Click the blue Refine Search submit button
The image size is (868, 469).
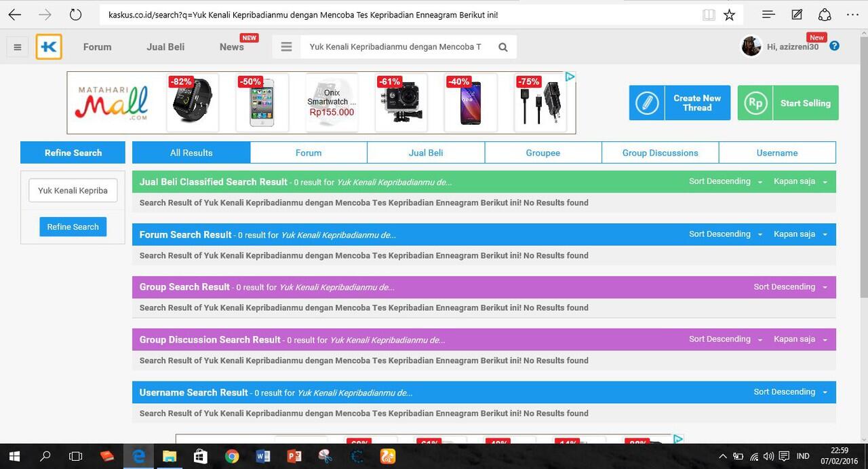(73, 227)
